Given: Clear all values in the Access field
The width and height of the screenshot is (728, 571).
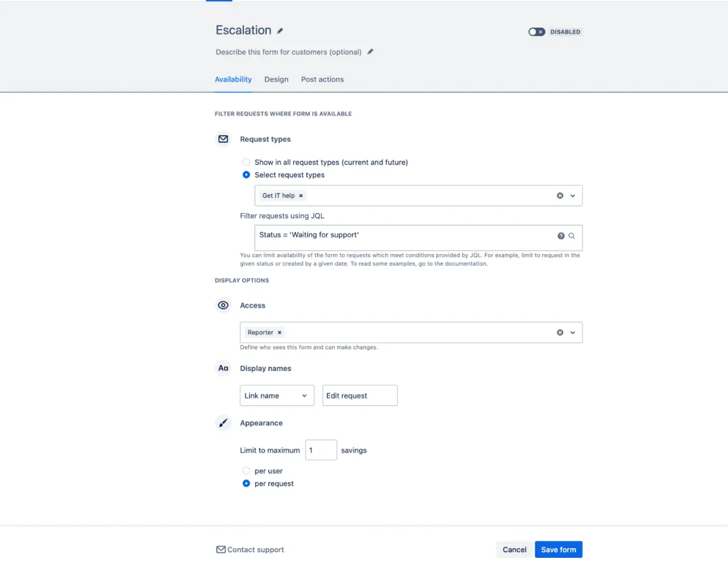Looking at the screenshot, I should 560,332.
